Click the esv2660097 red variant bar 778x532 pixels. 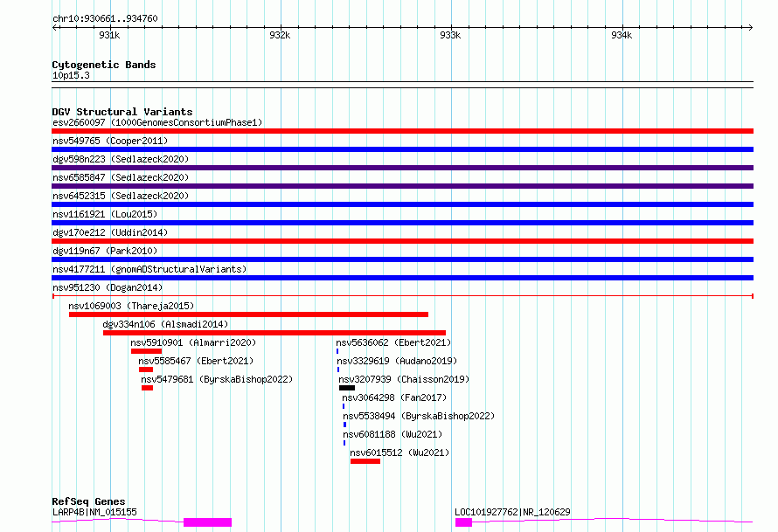[x=402, y=131]
